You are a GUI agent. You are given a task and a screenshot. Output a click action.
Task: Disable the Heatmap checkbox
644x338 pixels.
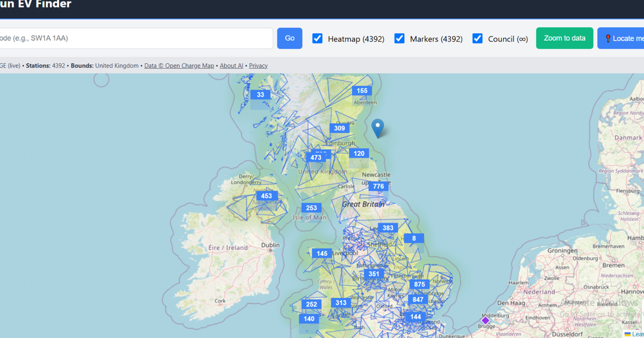click(x=317, y=38)
